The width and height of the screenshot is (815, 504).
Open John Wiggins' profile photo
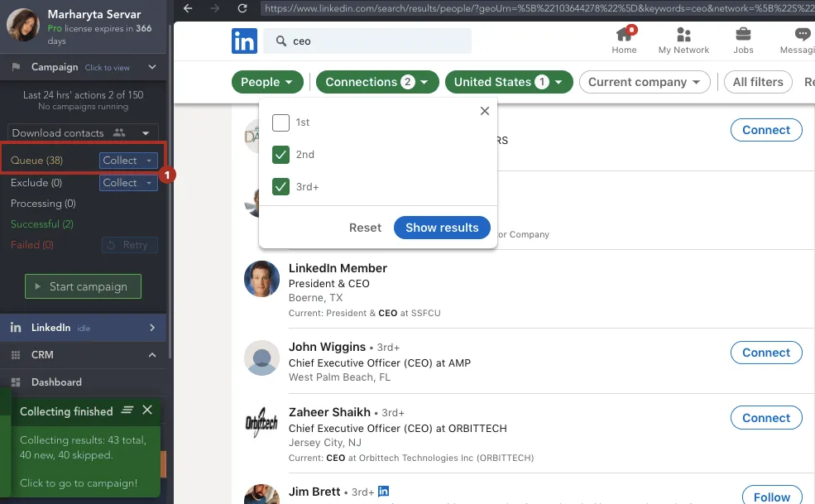click(262, 358)
